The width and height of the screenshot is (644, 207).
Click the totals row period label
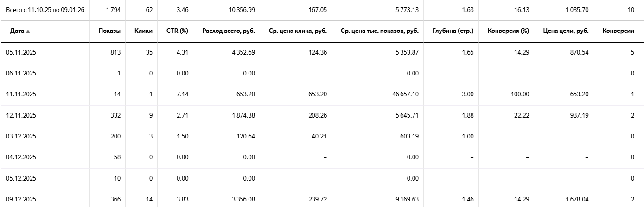pos(45,9)
